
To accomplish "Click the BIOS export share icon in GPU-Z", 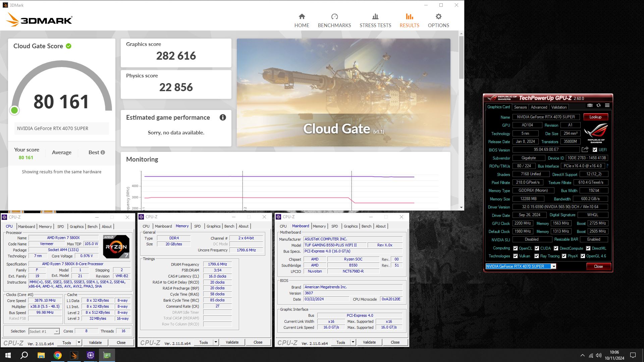I will point(585,149).
